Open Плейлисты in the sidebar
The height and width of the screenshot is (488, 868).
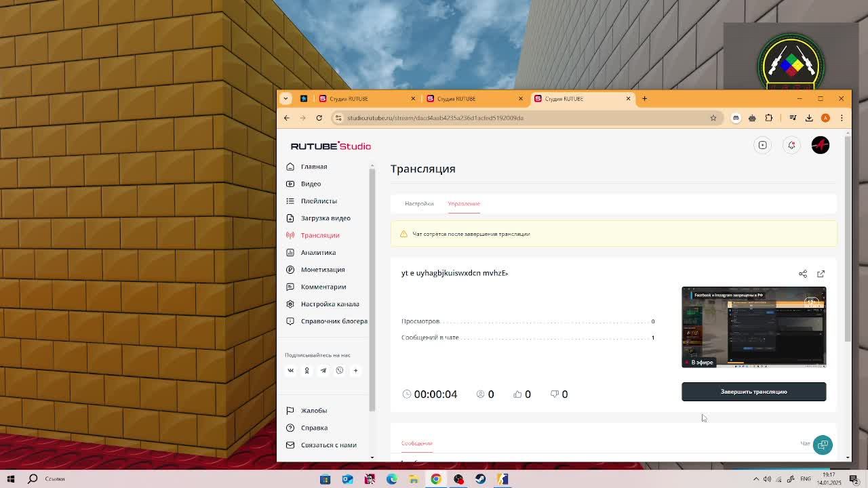(x=319, y=201)
